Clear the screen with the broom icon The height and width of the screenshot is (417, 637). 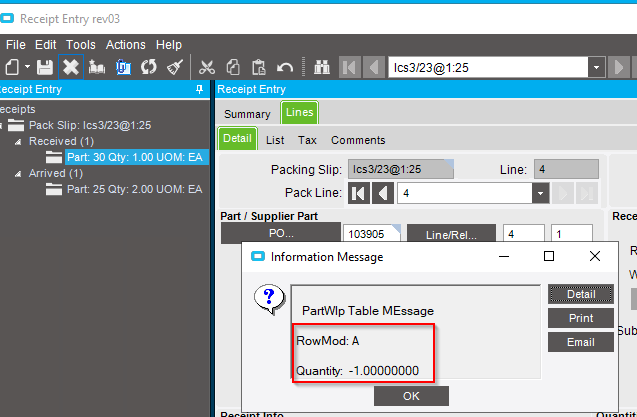[175, 67]
